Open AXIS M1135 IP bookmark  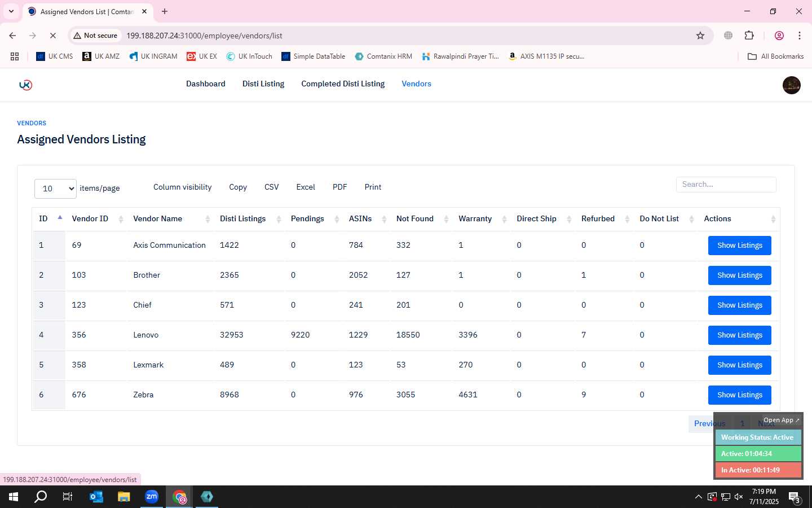pyautogui.click(x=546, y=56)
